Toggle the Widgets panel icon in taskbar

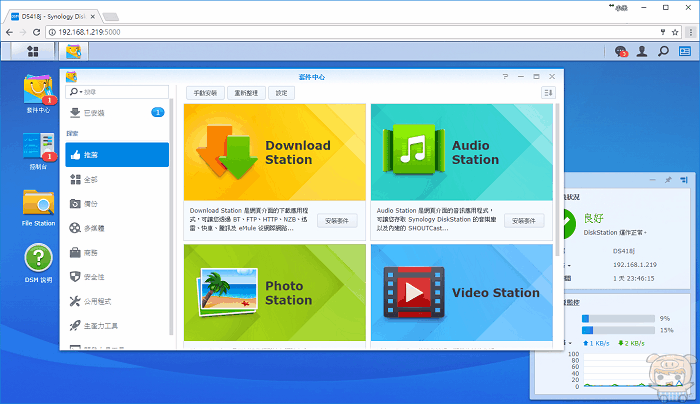pos(684,51)
